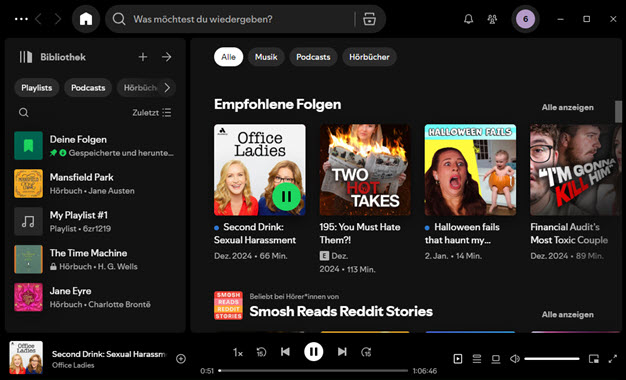This screenshot has width=626, height=380.
Task: Select the main Hörbücher filter tab
Action: [369, 57]
